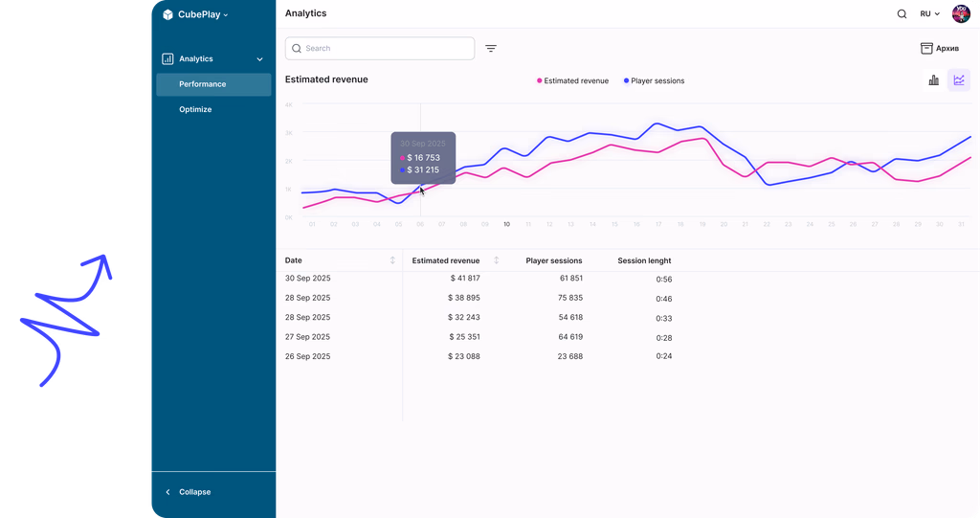Image resolution: width=980 pixels, height=518 pixels.
Task: Click Collapse to shrink the sidebar
Action: coord(195,492)
